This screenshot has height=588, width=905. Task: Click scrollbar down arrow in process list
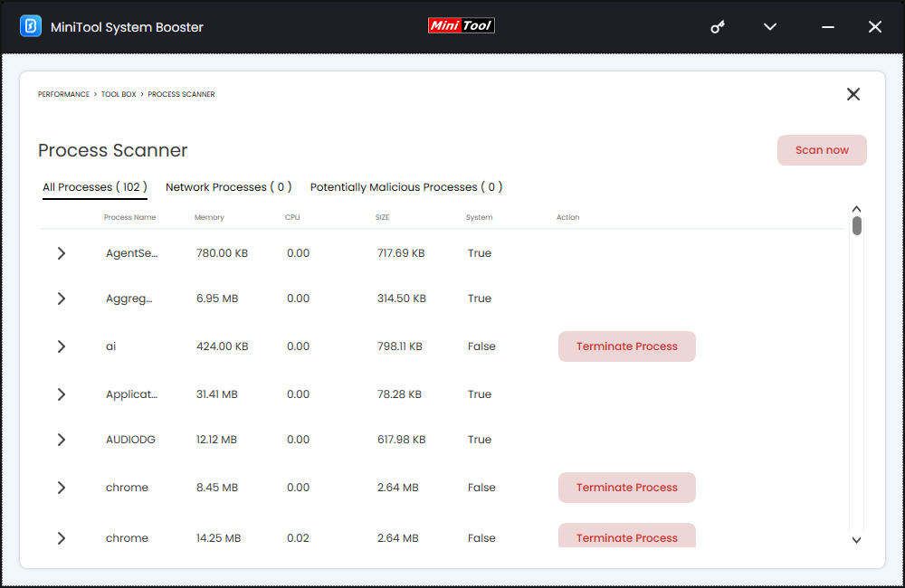click(856, 540)
